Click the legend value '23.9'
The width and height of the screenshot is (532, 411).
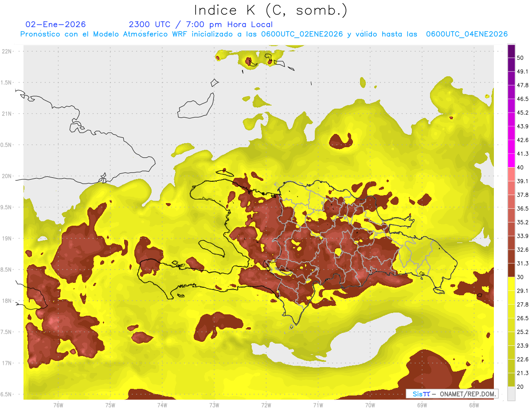click(x=523, y=346)
